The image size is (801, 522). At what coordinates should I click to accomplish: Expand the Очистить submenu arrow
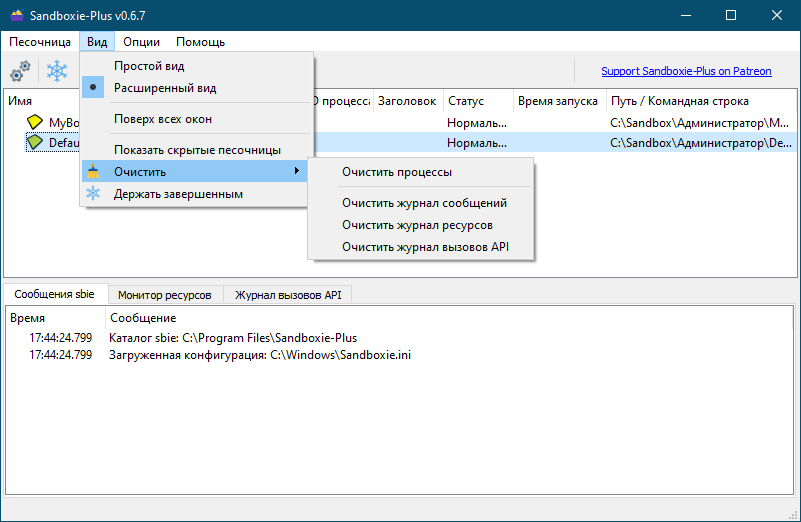coord(297,171)
